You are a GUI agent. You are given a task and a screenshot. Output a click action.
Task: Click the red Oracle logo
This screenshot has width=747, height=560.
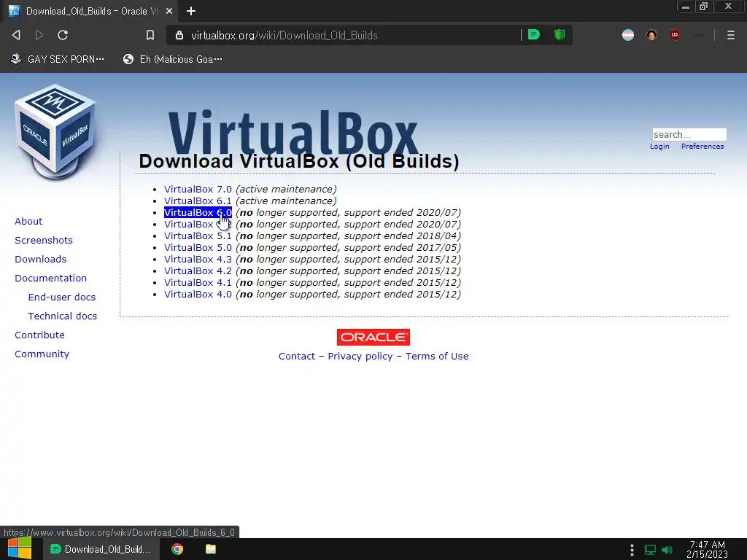point(373,337)
